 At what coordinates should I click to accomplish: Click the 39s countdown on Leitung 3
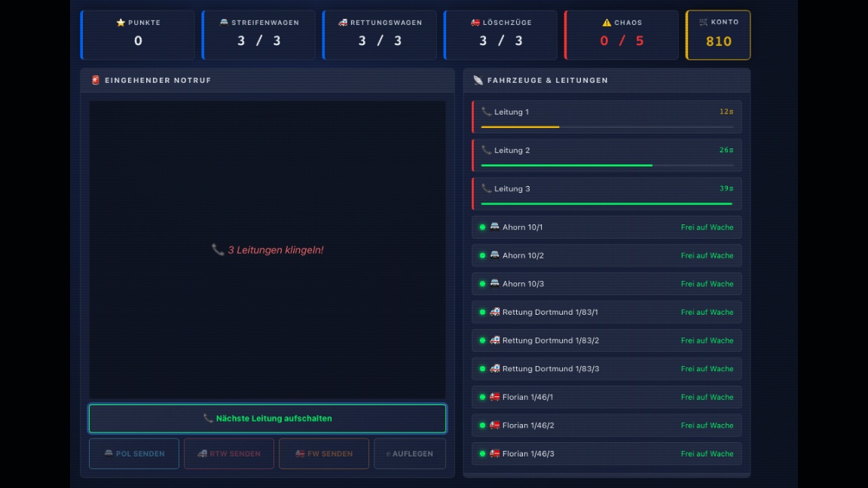tap(726, 189)
